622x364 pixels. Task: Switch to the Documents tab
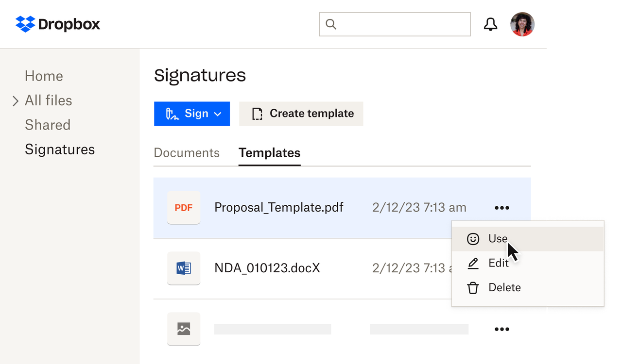click(187, 153)
